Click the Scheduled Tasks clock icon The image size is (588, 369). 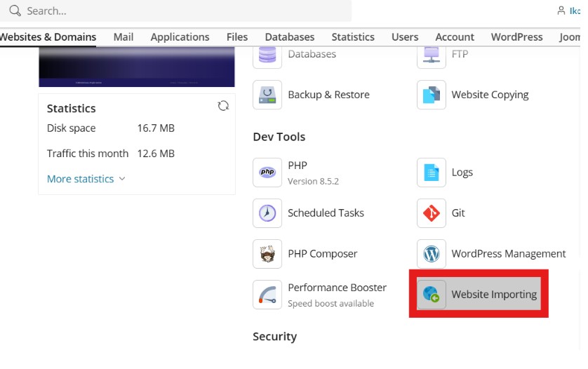point(267,213)
